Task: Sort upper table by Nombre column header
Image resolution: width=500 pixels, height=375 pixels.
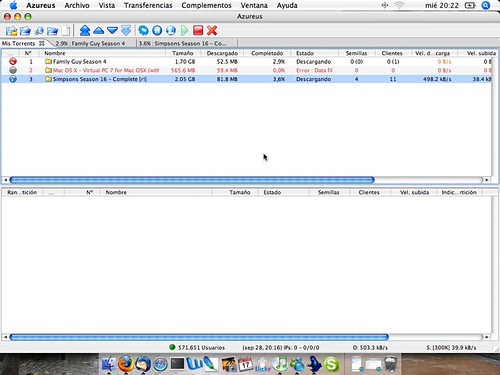Action: (x=102, y=53)
